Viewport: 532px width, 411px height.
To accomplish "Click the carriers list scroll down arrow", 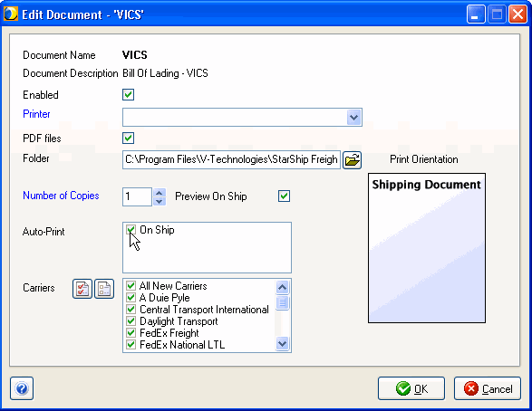I will (282, 344).
